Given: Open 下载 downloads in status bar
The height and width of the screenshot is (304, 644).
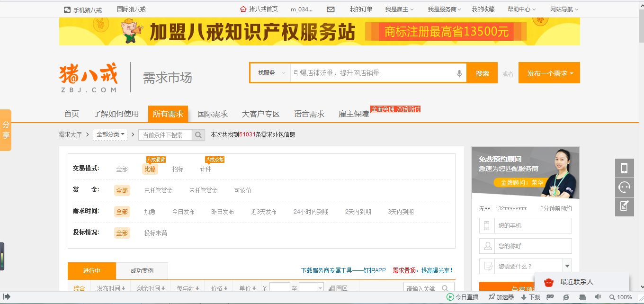Looking at the screenshot, I should click(x=530, y=297).
